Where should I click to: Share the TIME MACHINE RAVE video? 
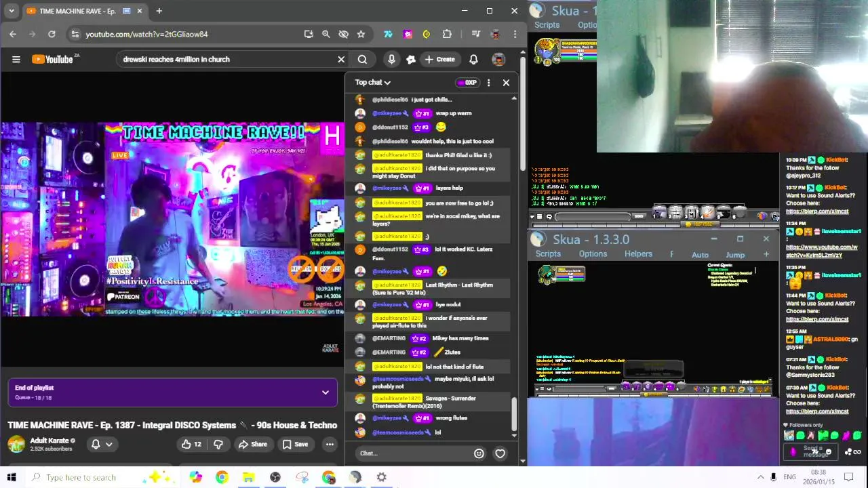point(252,445)
